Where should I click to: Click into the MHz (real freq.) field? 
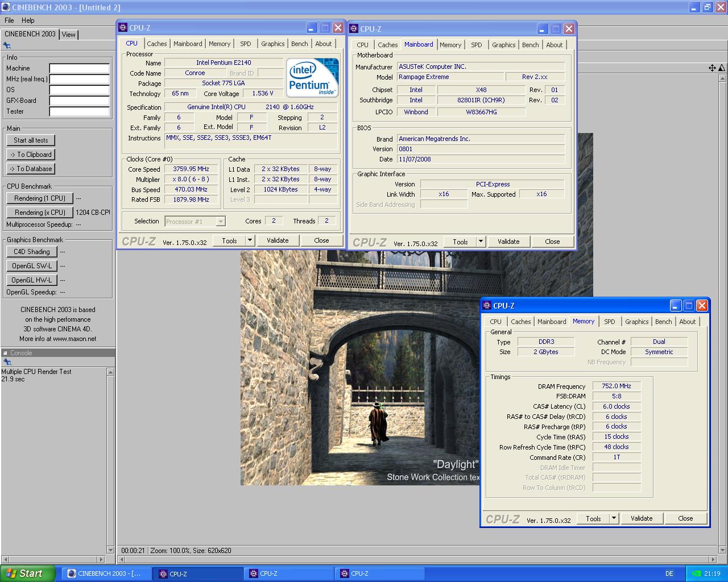point(79,80)
